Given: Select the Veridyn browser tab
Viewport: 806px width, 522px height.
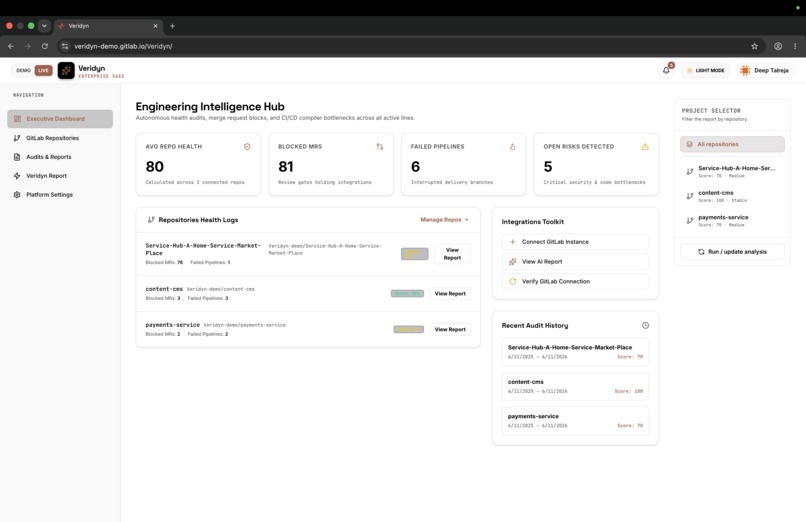Looking at the screenshot, I should [x=108, y=26].
